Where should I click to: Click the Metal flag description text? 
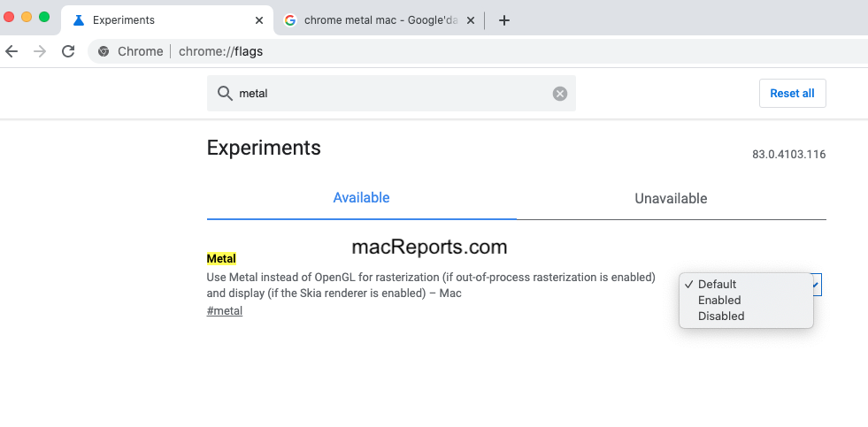[x=431, y=285]
